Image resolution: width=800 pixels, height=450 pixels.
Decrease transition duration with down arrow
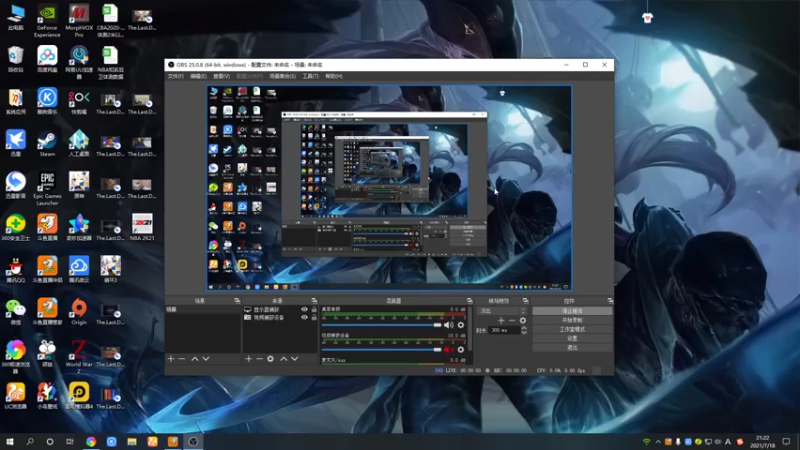tap(523, 332)
